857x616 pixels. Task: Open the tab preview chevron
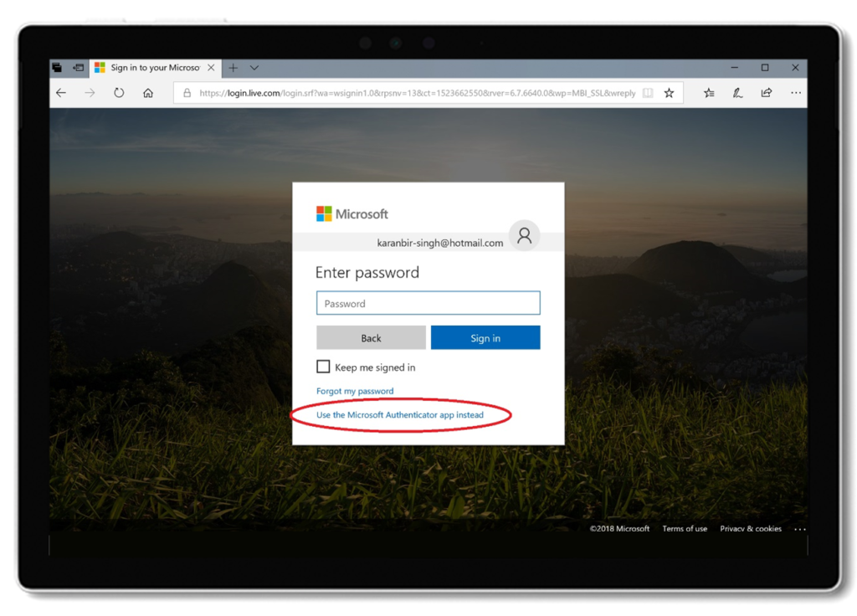[x=254, y=67]
